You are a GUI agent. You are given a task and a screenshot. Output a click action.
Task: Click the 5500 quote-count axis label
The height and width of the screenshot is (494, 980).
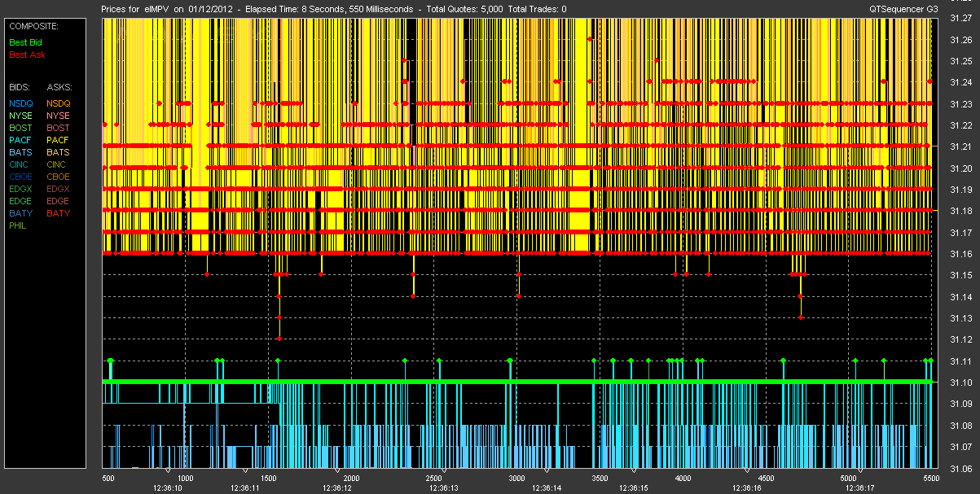(x=931, y=479)
